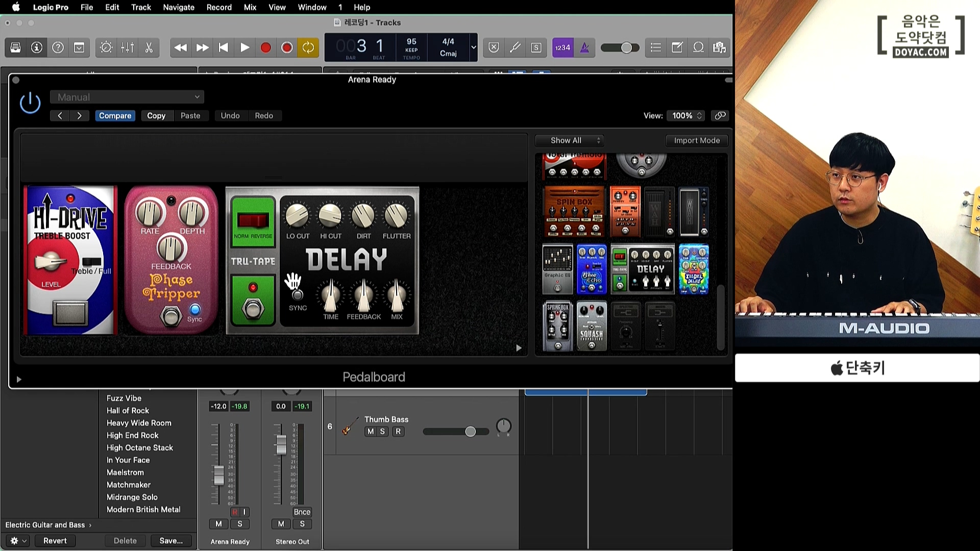Click the Redo button in plugin header
Viewport: 980px width, 551px height.
point(264,116)
